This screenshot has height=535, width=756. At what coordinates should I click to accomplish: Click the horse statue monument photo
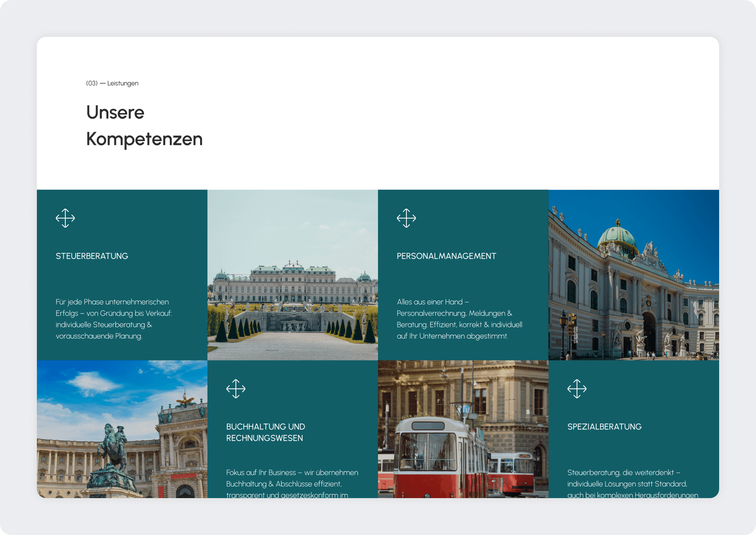coord(122,429)
